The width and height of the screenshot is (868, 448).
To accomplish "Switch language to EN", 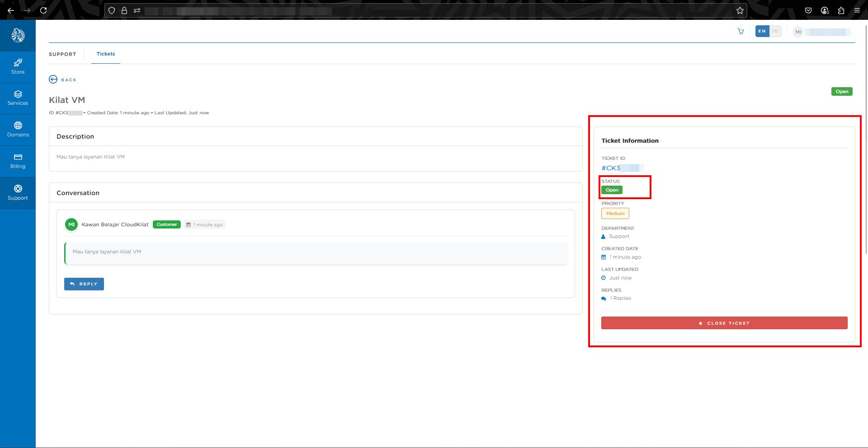I will (x=762, y=31).
